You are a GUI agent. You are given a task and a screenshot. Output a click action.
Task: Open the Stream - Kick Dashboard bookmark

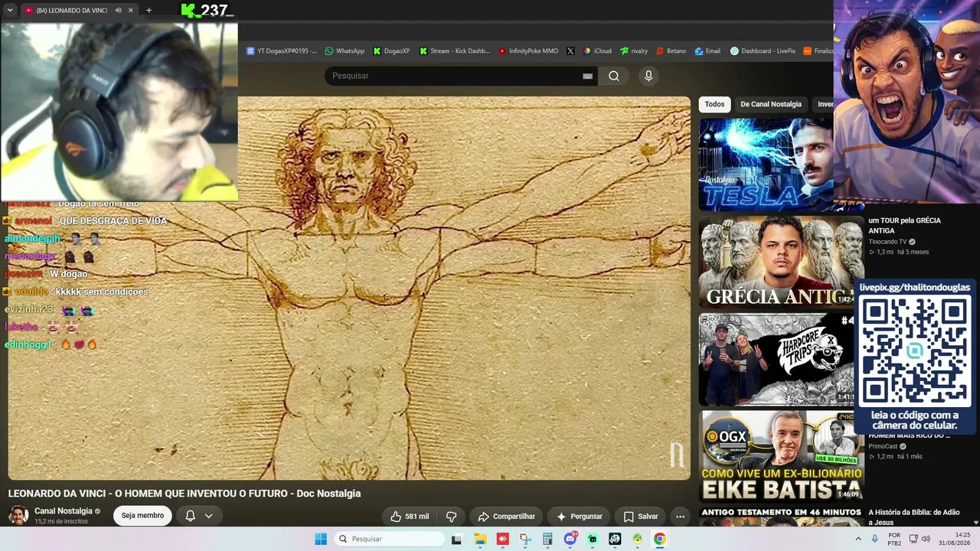tap(454, 51)
